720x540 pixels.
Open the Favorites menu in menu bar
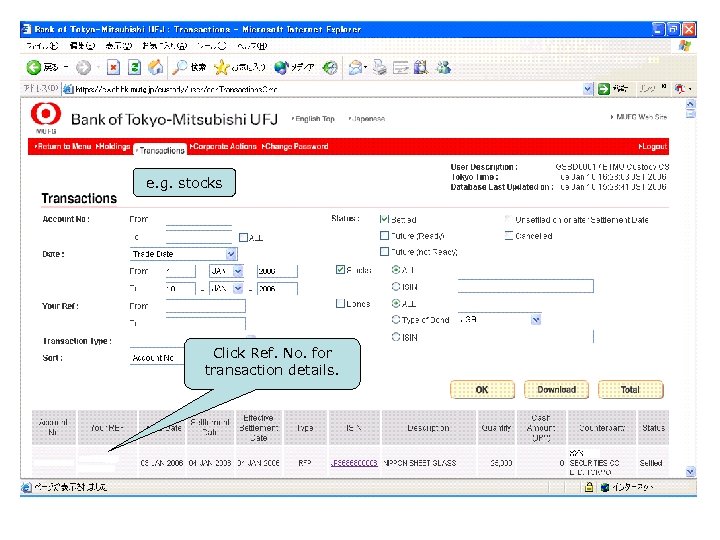[164, 45]
